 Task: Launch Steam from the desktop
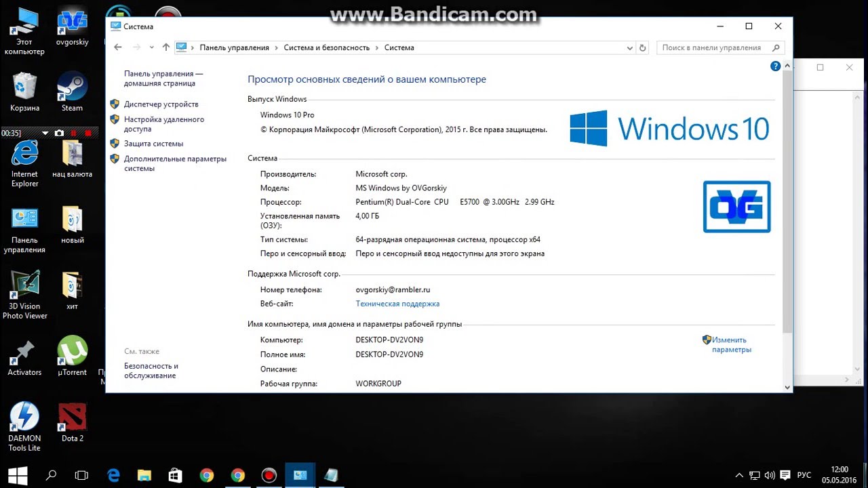tap(72, 93)
